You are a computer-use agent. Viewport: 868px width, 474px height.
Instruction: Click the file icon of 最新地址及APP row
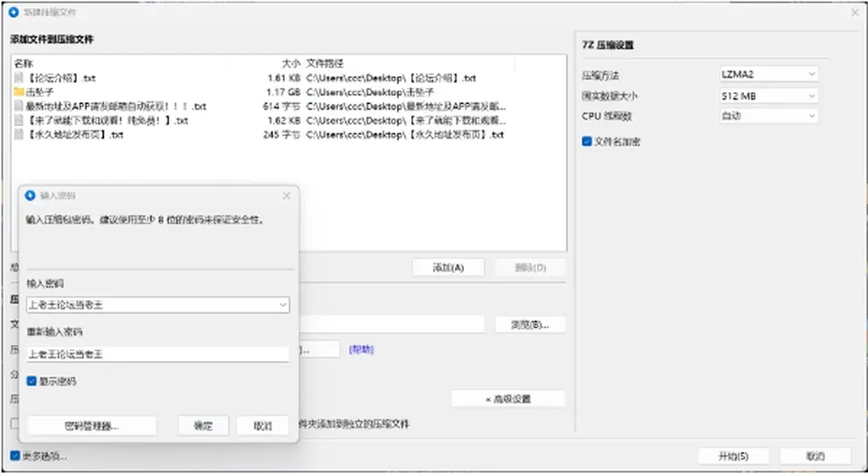(19, 107)
